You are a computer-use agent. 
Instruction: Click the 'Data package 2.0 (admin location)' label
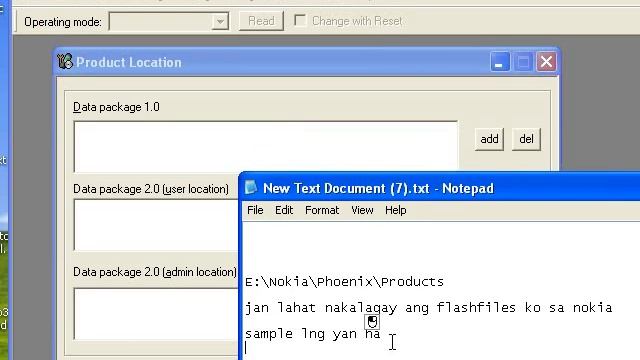pos(155,272)
